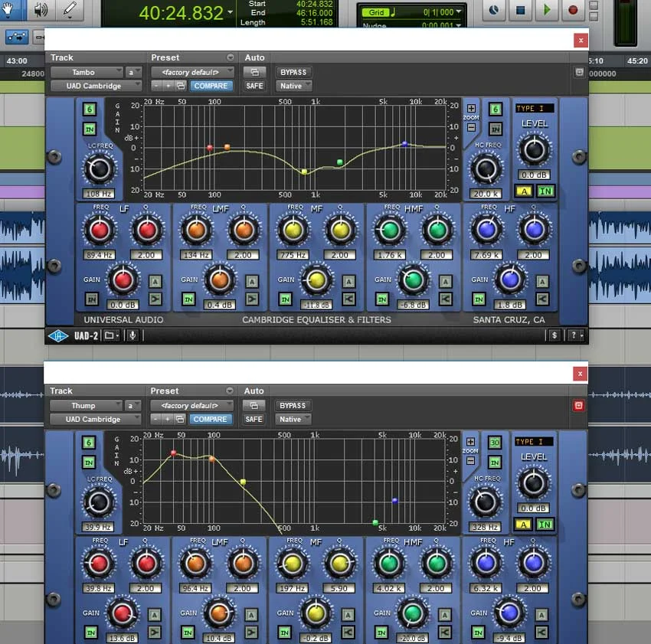Adjust LEVEL knob in Tambo EQ
This screenshot has height=644, width=651.
[535, 150]
